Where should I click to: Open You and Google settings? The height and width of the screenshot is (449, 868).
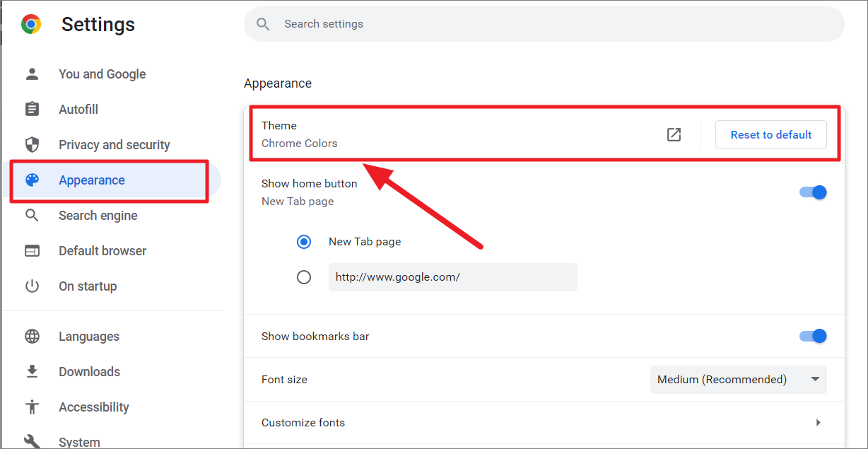[x=102, y=74]
